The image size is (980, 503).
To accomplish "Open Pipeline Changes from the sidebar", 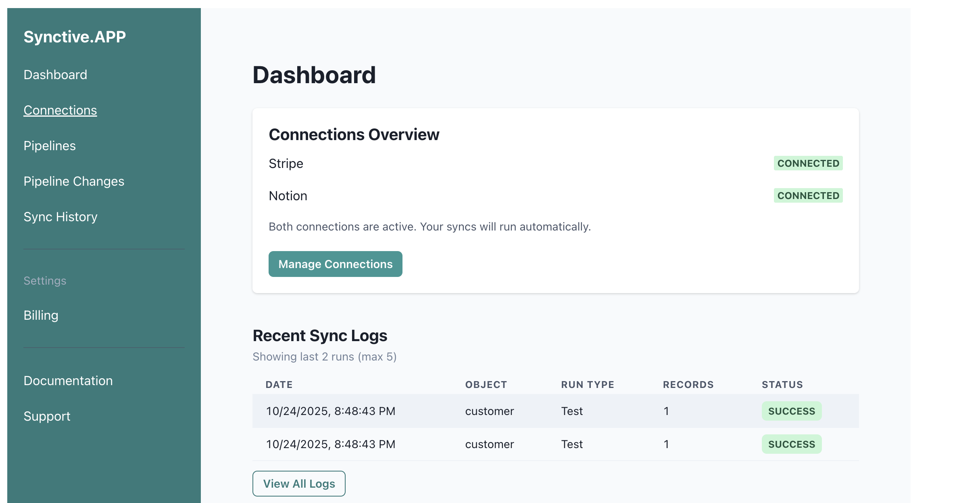I will [74, 181].
